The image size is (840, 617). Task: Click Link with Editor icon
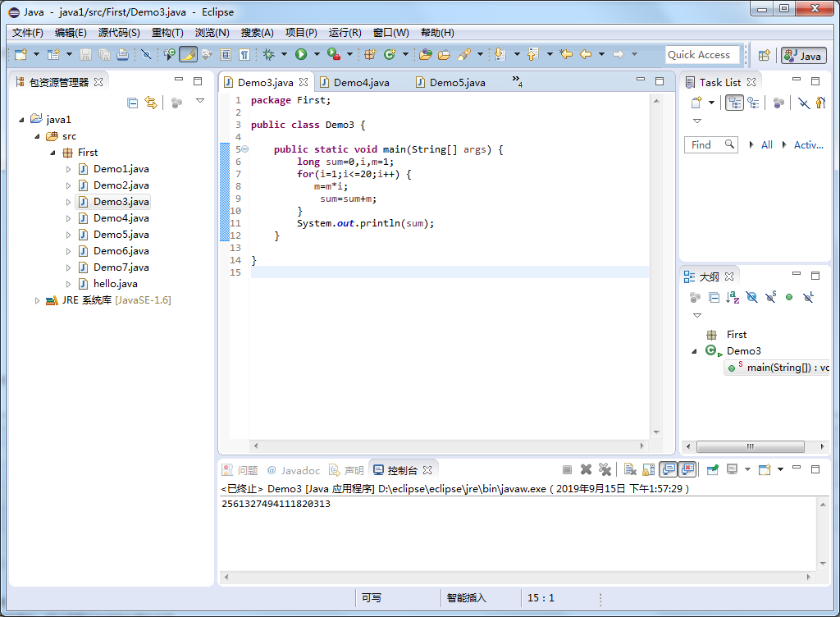point(152,103)
